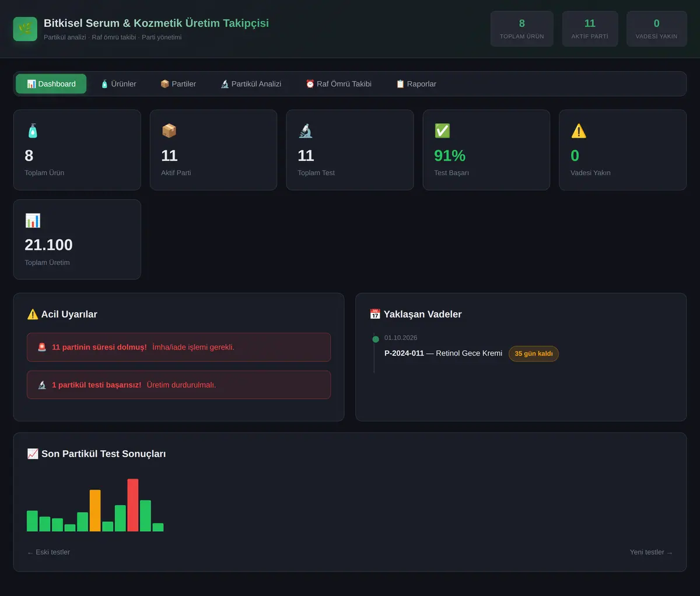Click the "35 gün kaldı" badge
The image size is (700, 596).
pos(534,354)
